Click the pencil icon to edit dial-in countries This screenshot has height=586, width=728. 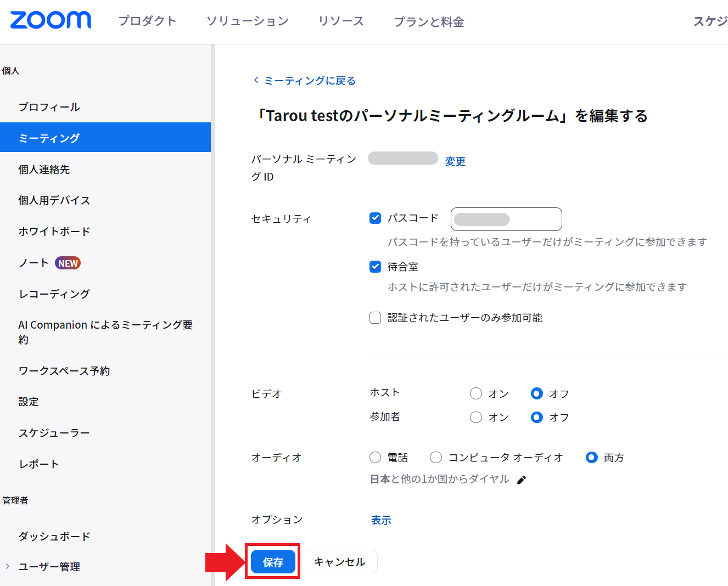[x=522, y=480]
